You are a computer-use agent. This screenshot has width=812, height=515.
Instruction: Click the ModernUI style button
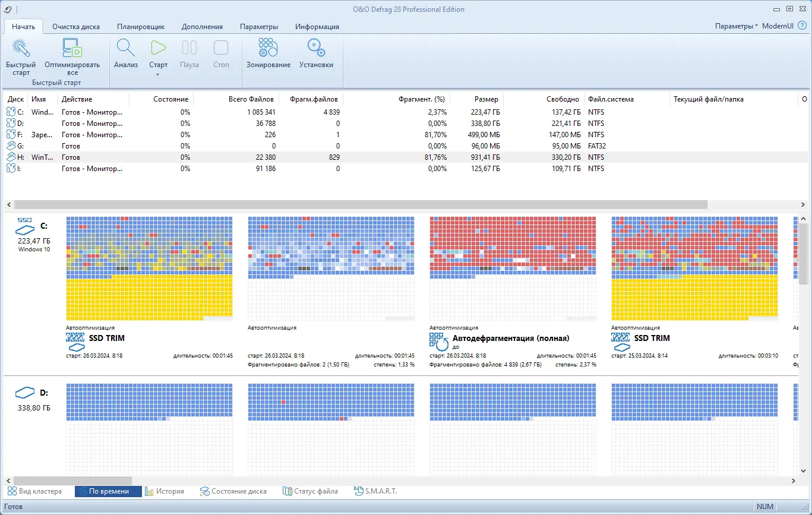(778, 26)
